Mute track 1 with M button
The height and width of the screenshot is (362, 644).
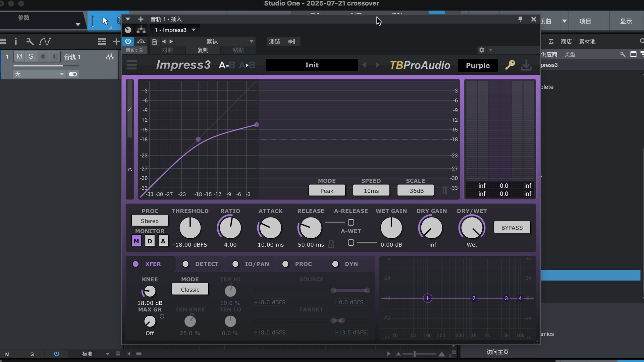tap(19, 57)
